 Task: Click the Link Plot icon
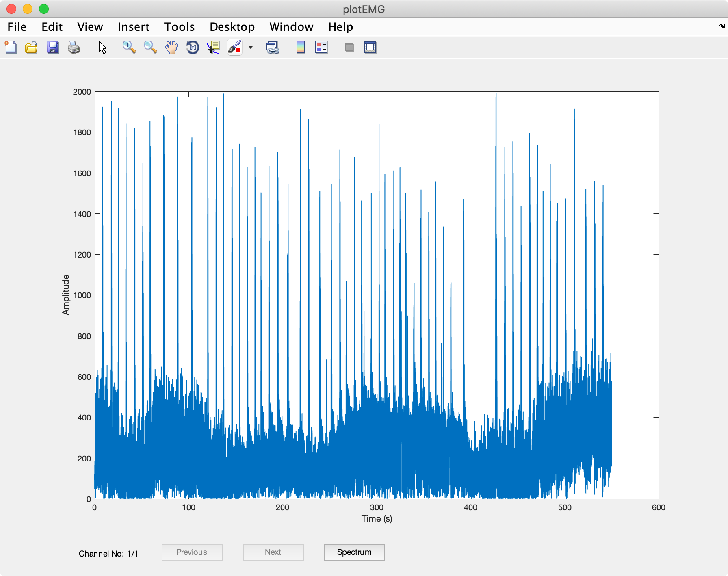[273, 48]
